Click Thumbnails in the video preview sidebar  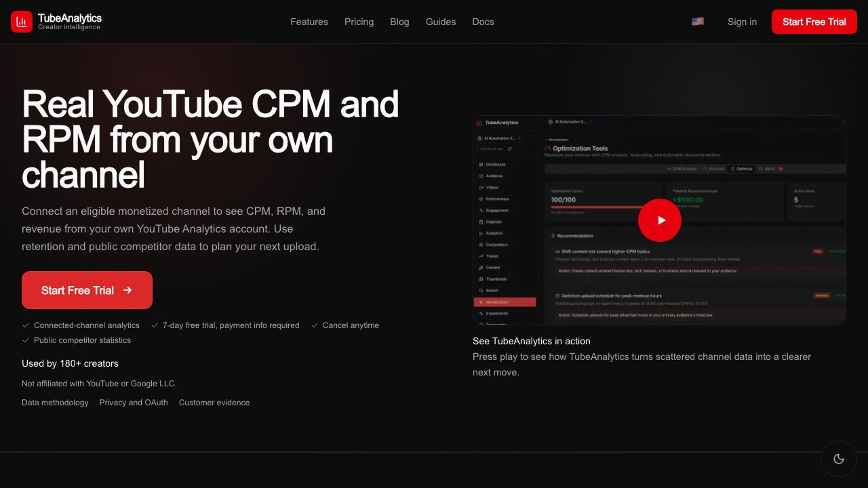tap(496, 279)
